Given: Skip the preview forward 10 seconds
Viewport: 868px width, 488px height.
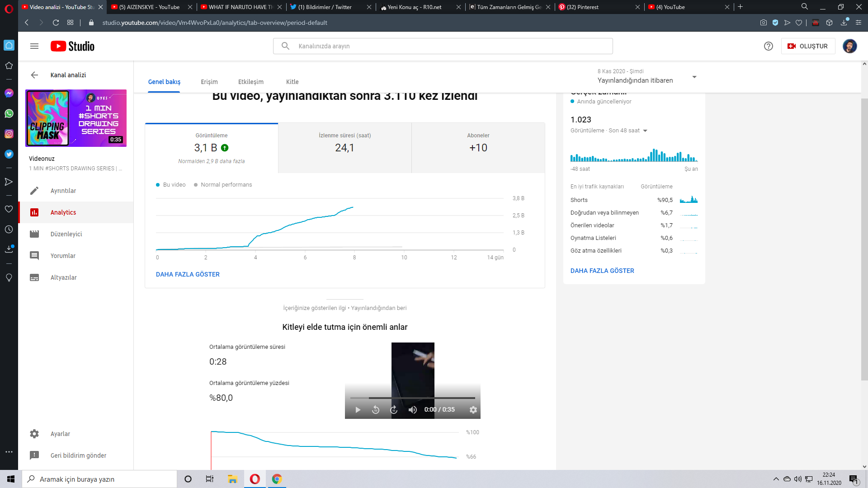Looking at the screenshot, I should (394, 410).
